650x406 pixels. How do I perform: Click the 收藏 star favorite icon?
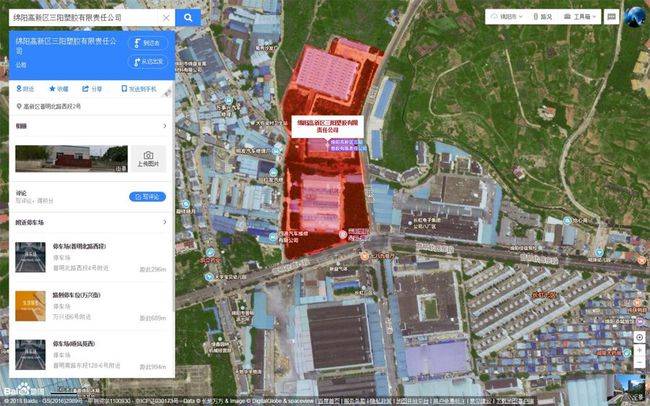59,89
